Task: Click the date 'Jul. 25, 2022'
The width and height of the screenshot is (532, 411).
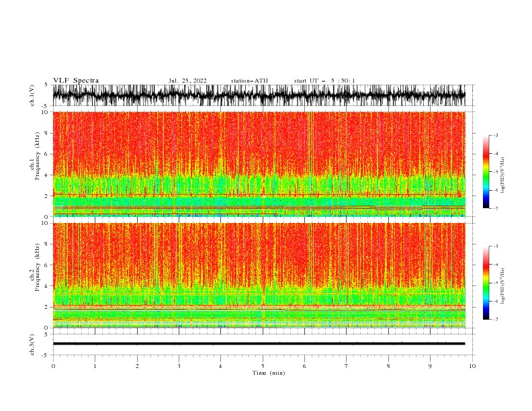Action: coord(187,81)
